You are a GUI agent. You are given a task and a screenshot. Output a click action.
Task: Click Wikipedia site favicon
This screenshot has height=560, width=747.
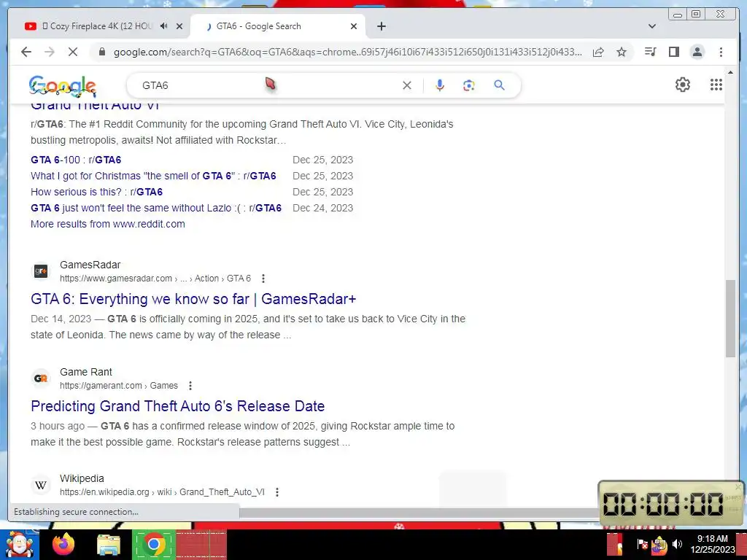pyautogui.click(x=41, y=485)
